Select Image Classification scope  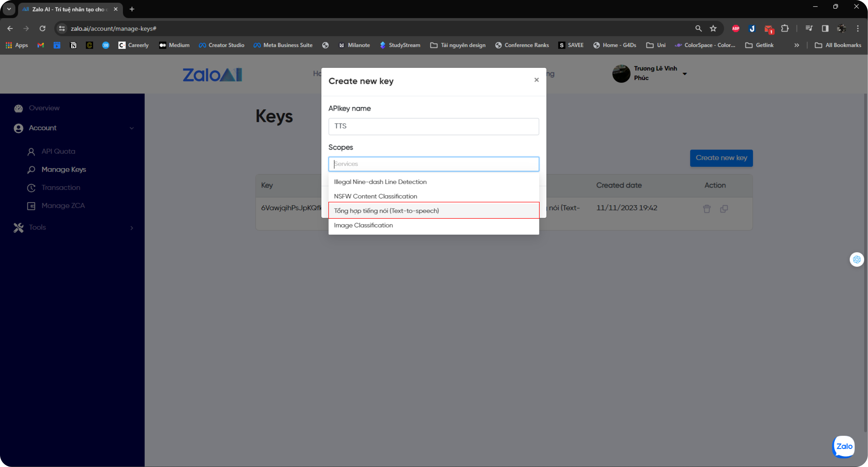434,225
